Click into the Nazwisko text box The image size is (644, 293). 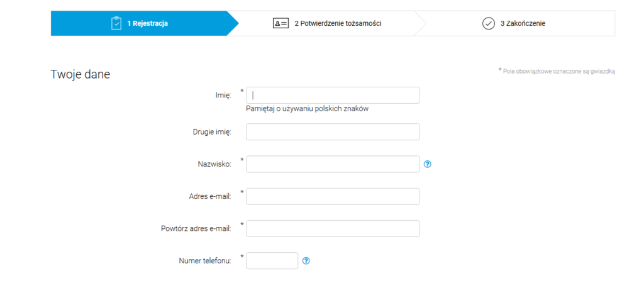[333, 164]
